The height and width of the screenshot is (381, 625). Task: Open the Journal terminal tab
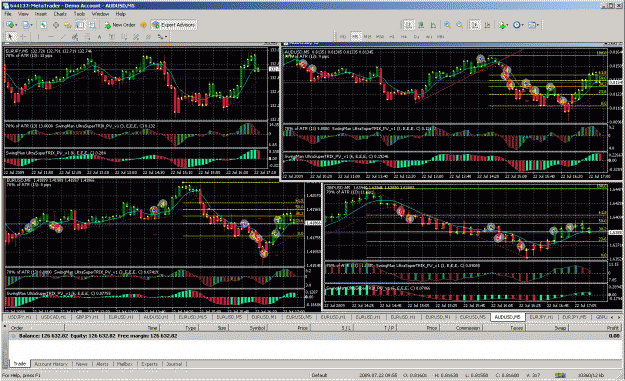coord(174,364)
